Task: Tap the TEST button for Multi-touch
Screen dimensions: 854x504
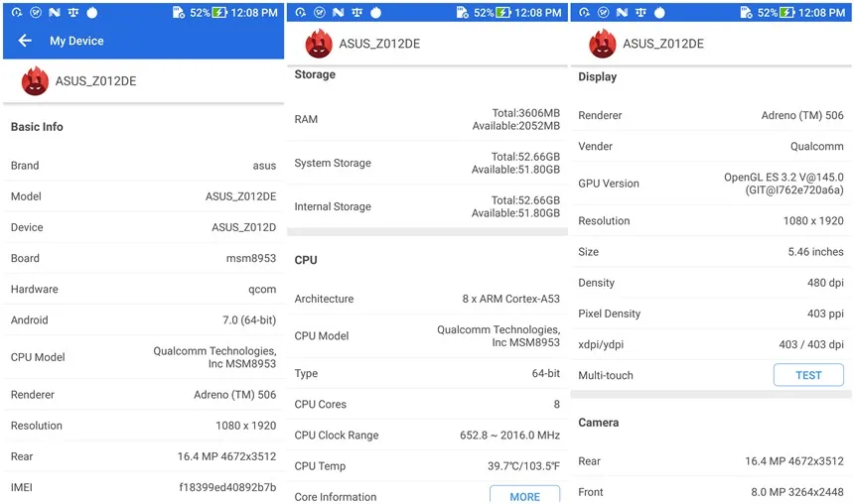Action: [x=808, y=375]
